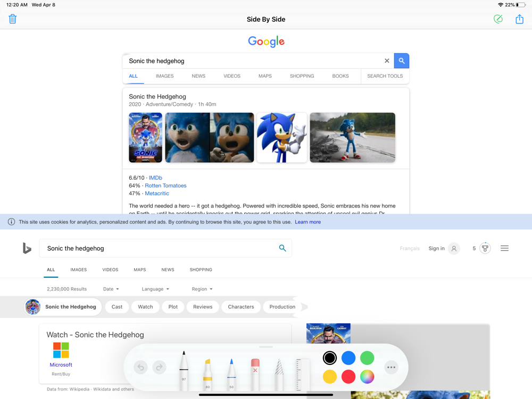The image size is (532, 399).
Task: Open Bing hamburger menu
Action: (x=504, y=248)
